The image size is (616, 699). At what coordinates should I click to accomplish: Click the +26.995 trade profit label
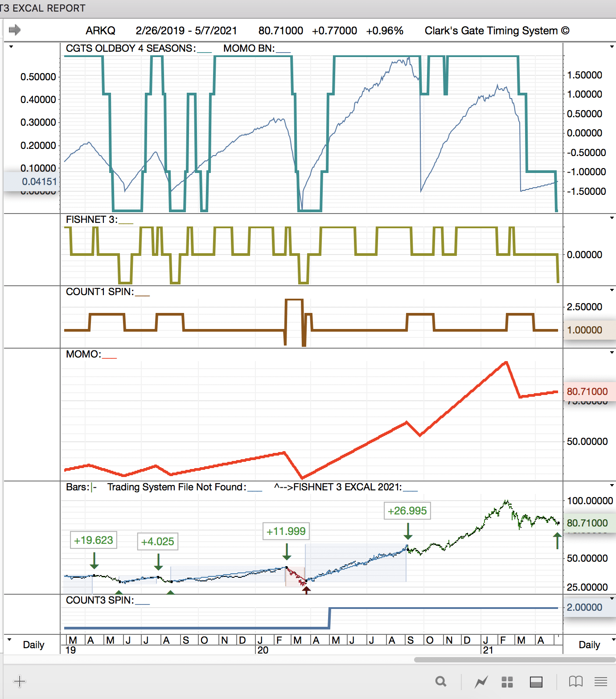(x=407, y=511)
